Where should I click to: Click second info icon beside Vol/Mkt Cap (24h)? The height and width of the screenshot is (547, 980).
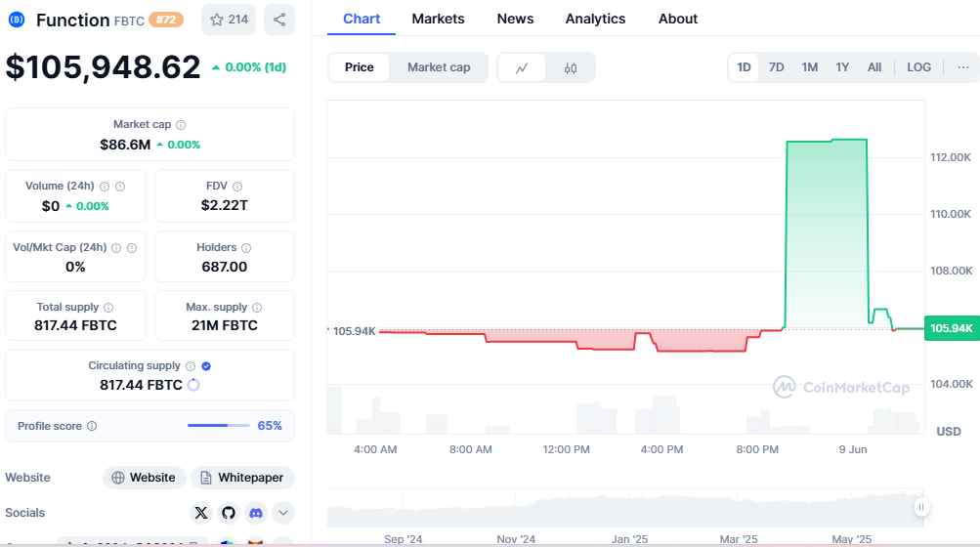coord(132,248)
